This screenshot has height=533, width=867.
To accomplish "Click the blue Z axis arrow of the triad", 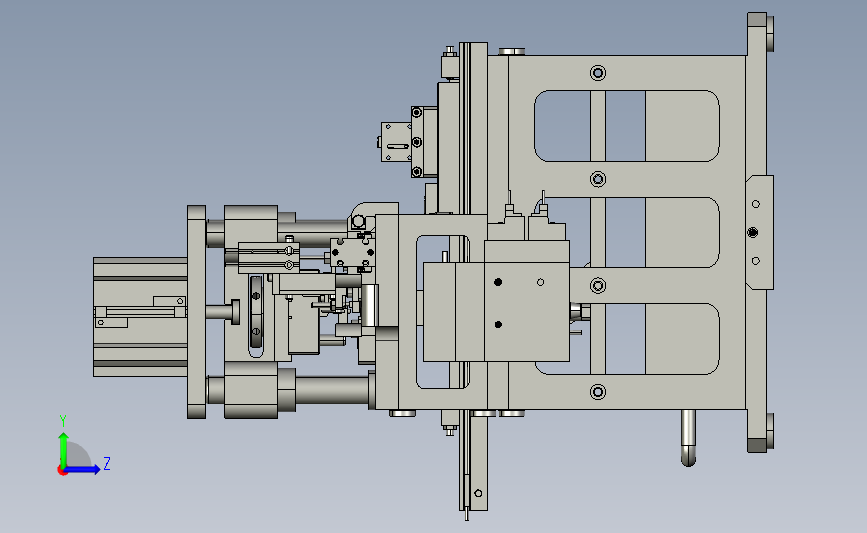I will click(x=82, y=470).
